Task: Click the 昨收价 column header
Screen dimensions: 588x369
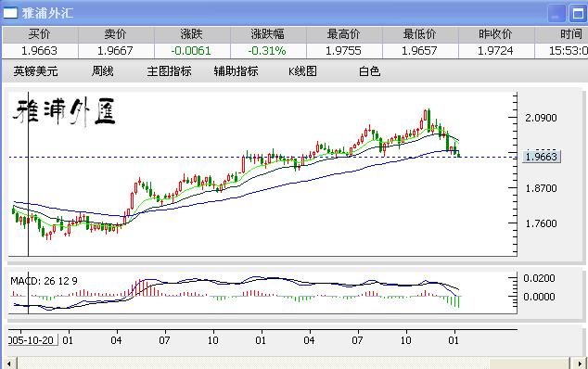Action: (x=496, y=34)
